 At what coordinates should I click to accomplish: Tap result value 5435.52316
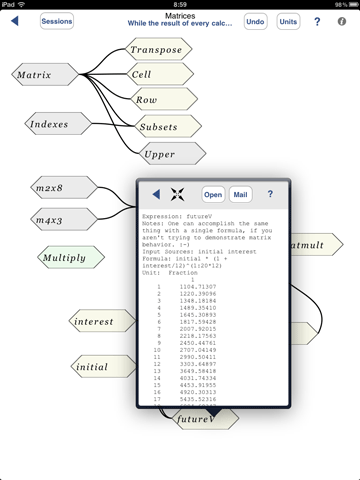point(198,399)
